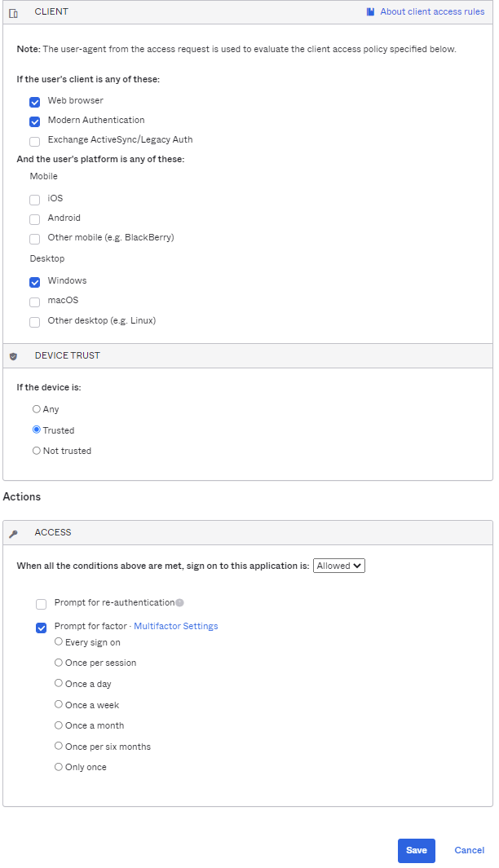499x868 pixels.
Task: Select the Only once radio button
Action: [59, 767]
